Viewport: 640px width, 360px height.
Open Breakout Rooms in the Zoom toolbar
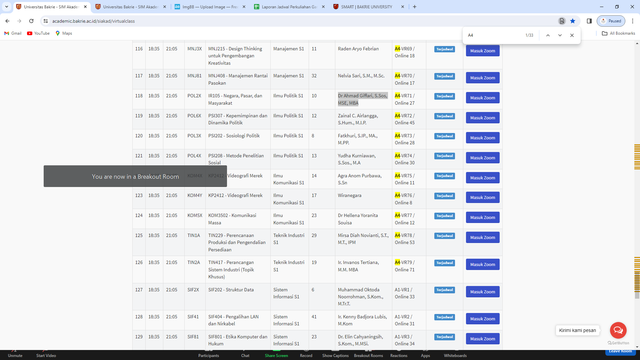tap(368, 354)
